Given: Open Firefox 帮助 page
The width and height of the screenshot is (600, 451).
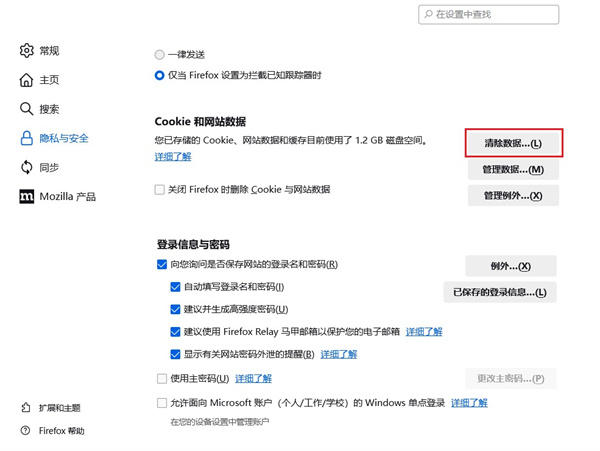Looking at the screenshot, I should click(x=62, y=431).
